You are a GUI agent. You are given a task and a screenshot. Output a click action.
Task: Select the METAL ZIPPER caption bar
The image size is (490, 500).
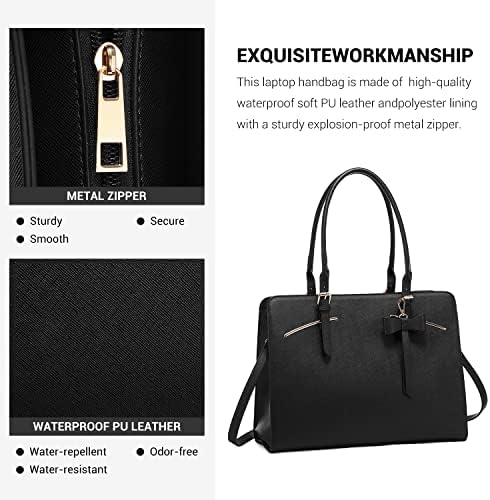pos(107,196)
